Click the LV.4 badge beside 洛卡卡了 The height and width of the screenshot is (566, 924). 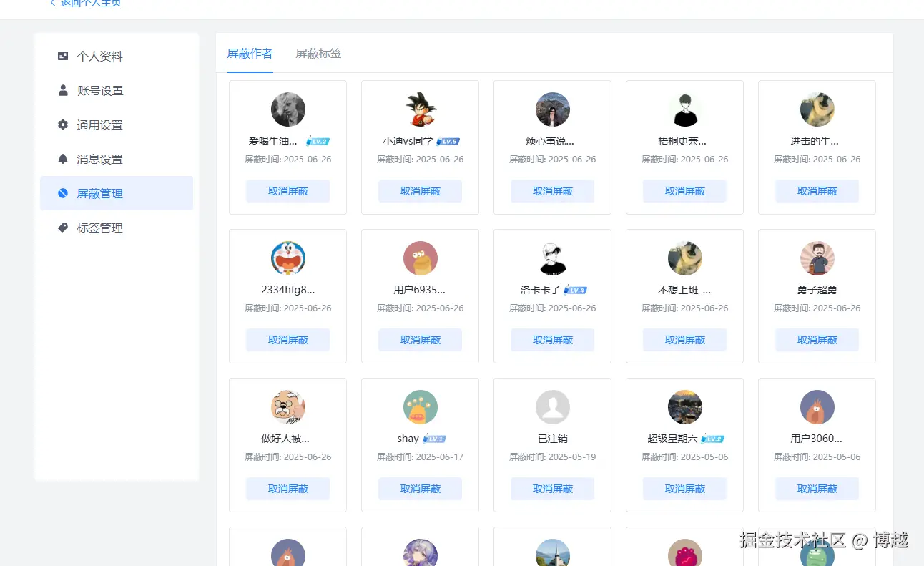(x=575, y=291)
